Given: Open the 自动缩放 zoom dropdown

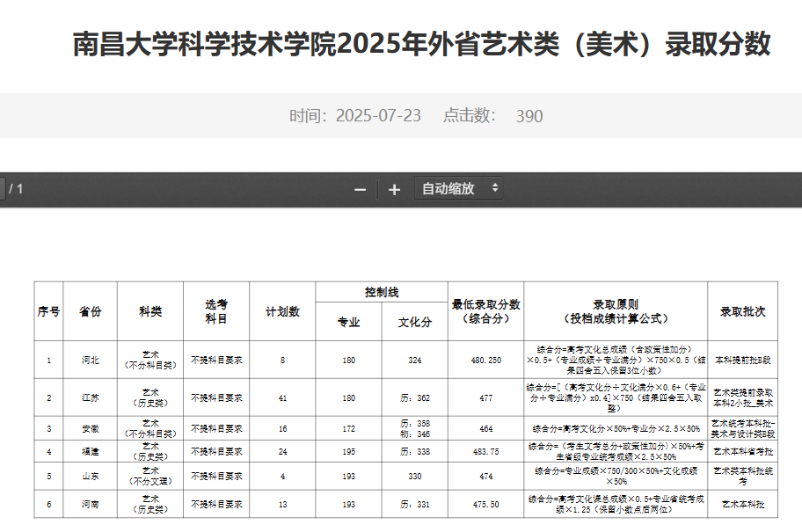Looking at the screenshot, I should tap(459, 189).
